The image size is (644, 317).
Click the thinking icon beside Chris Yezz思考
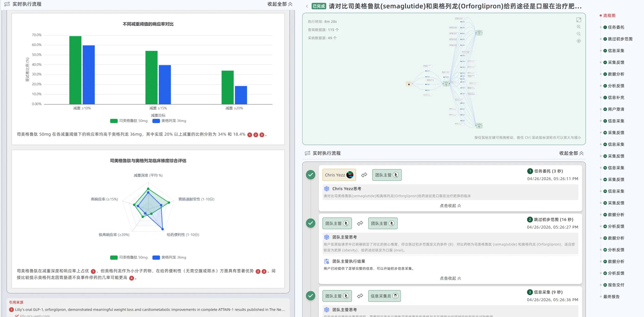326,189
